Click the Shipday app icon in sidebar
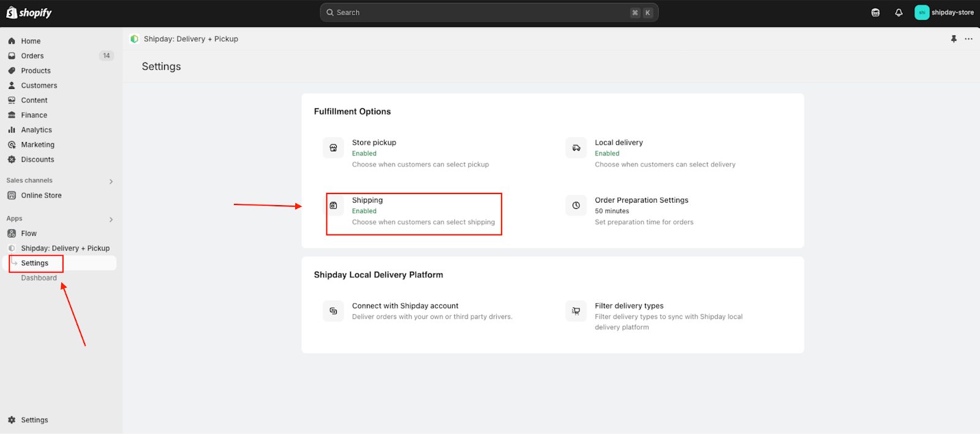The image size is (980, 434). point(12,248)
